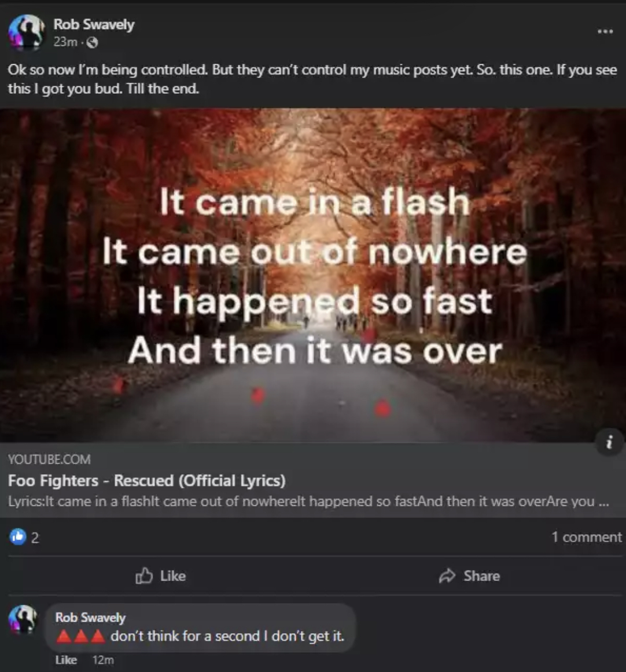This screenshot has height=672, width=626.
Task: Click the commenter's small profile avatar
Action: (23, 619)
